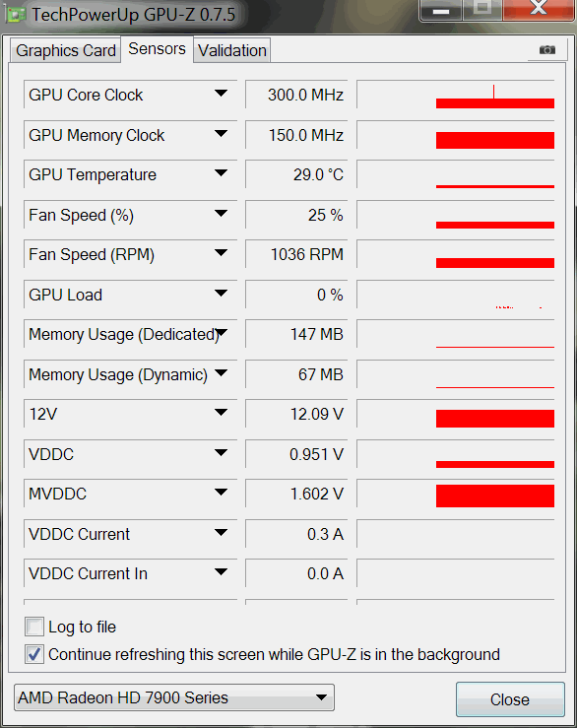Close window with the title bar X

point(539,9)
